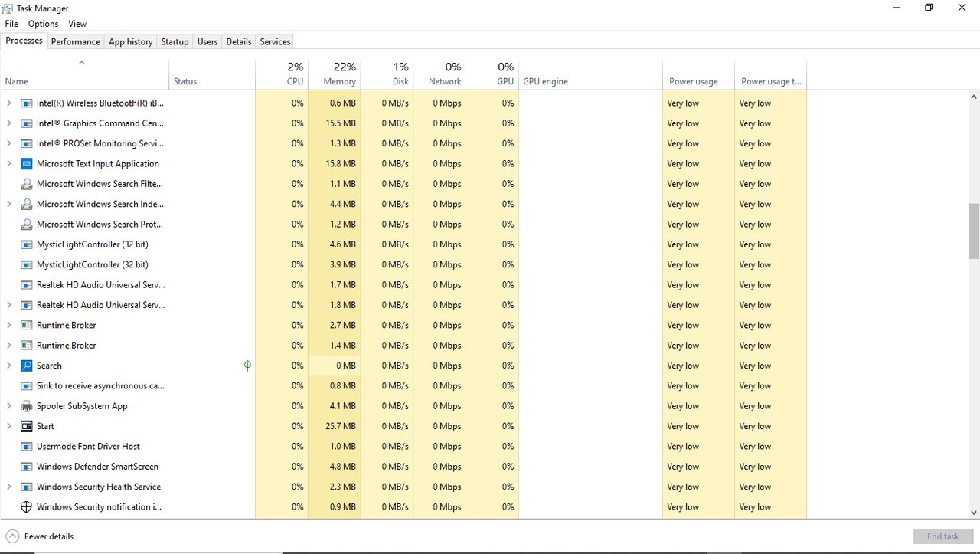
Task: Click the green leaf suspended status icon
Action: click(247, 366)
